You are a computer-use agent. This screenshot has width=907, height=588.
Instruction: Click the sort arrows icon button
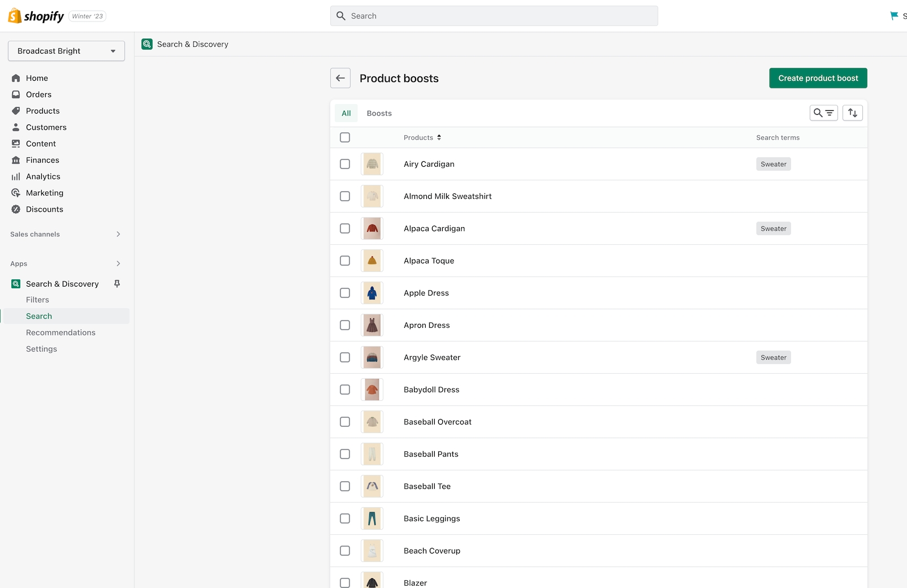[852, 113]
